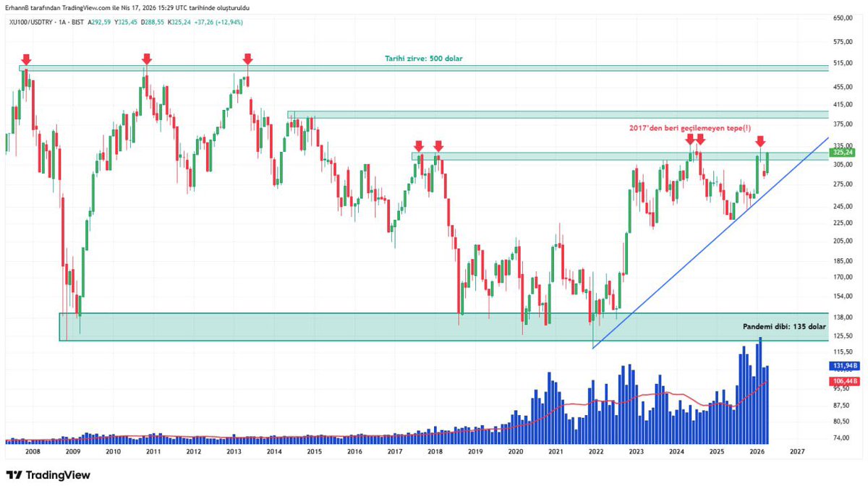Click the close value K325,24 in the legend
The image size is (868, 491).
pyautogui.click(x=180, y=22)
